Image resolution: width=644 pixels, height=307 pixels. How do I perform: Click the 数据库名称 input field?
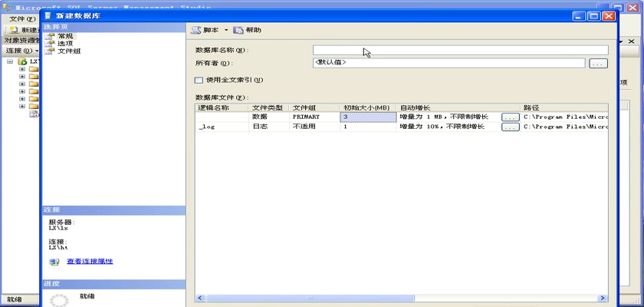(x=460, y=51)
